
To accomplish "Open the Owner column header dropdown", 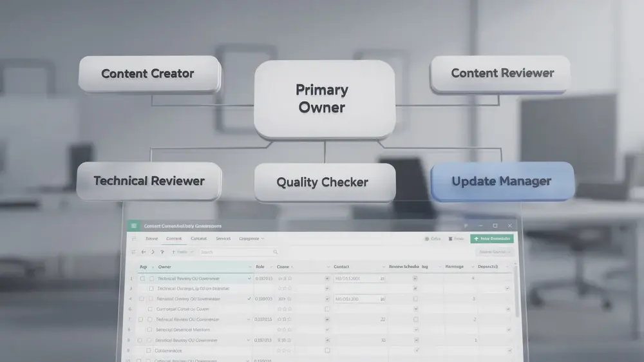I will tap(249, 267).
